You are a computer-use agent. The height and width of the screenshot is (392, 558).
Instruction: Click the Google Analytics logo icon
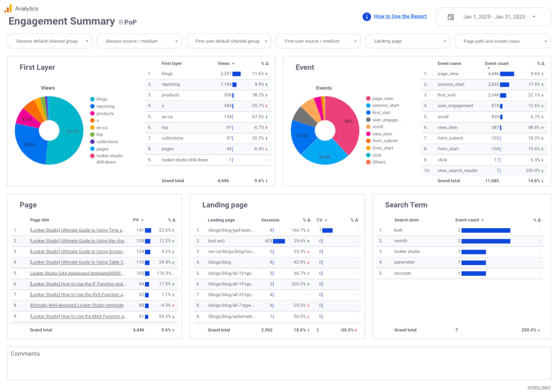(8, 8)
